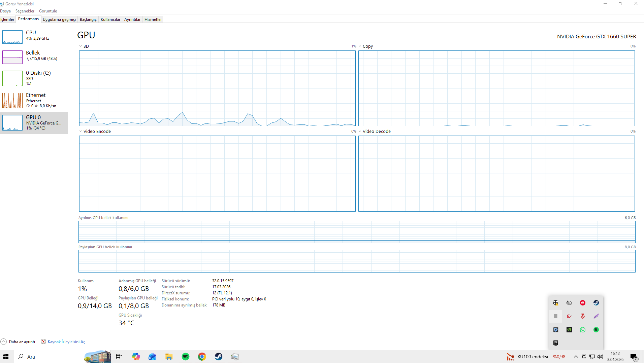This screenshot has height=363, width=644.
Task: Switch to Chrome on the taskbar
Action: tap(202, 357)
